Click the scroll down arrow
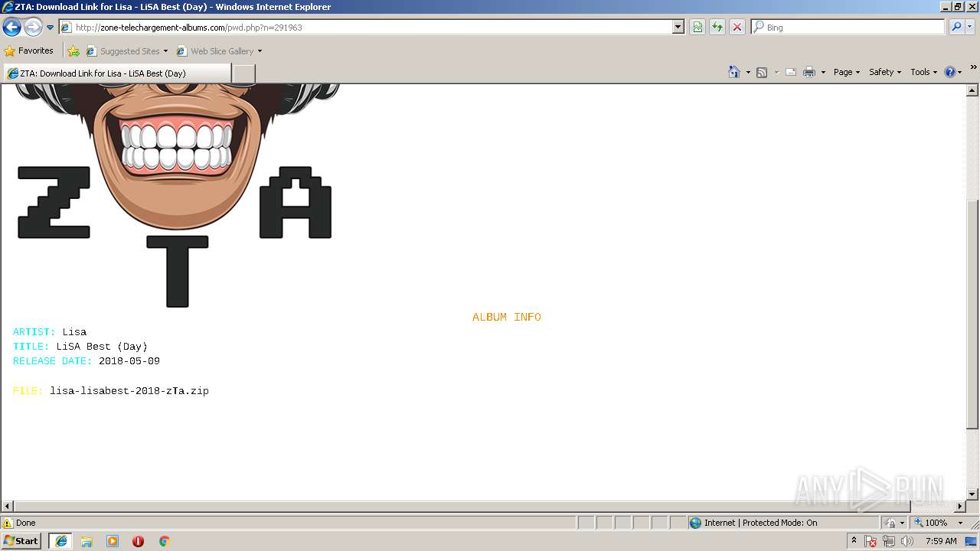Image resolution: width=980 pixels, height=551 pixels. point(972,494)
